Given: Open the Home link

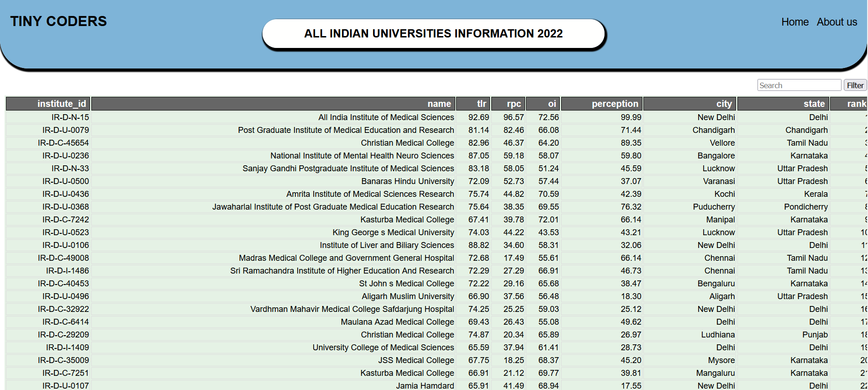Looking at the screenshot, I should (794, 22).
